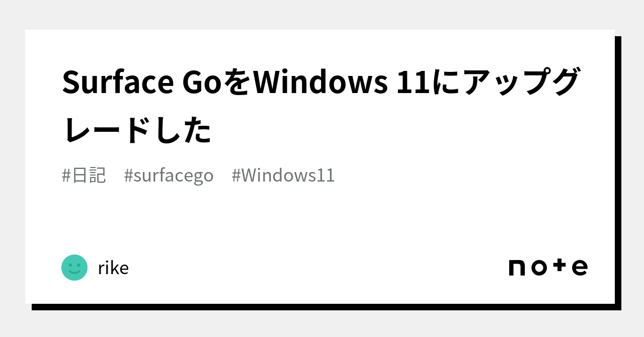Open the #Windows11 hashtag
Image resolution: width=644 pixels, height=337 pixels.
click(283, 176)
